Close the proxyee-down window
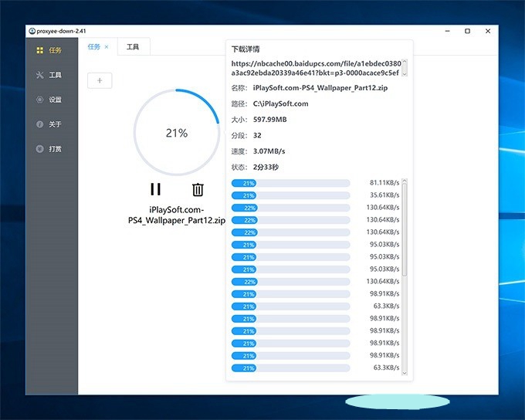The height and width of the screenshot is (420, 525). point(488,31)
